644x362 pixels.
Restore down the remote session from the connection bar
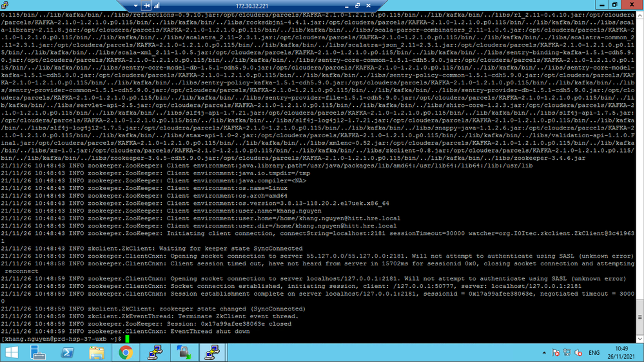tap(357, 6)
